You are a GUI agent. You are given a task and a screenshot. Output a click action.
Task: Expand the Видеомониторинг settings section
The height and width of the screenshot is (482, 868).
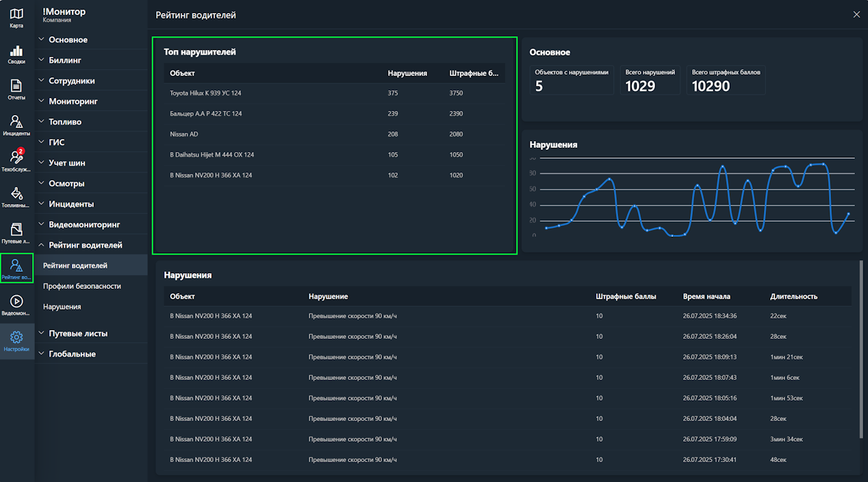pos(84,225)
